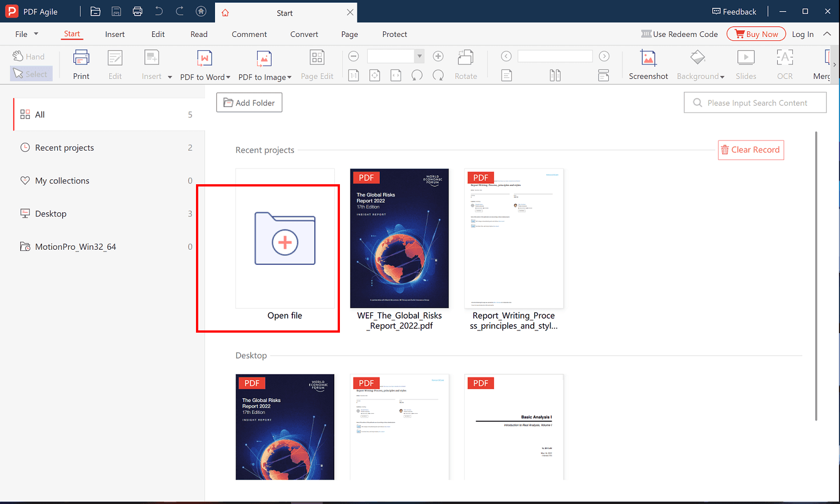Click the Buy Now button
The width and height of the screenshot is (840, 504).
click(757, 34)
